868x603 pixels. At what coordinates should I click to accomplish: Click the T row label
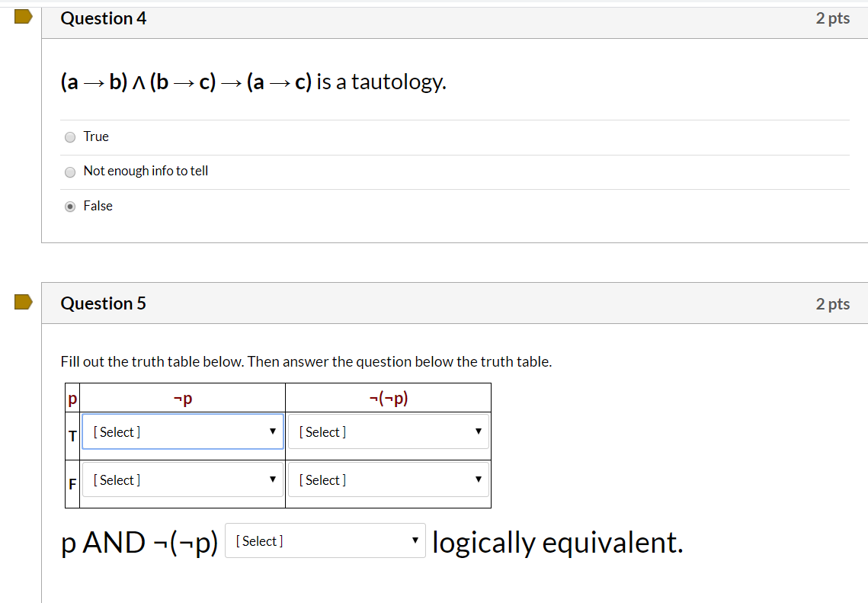pos(72,436)
